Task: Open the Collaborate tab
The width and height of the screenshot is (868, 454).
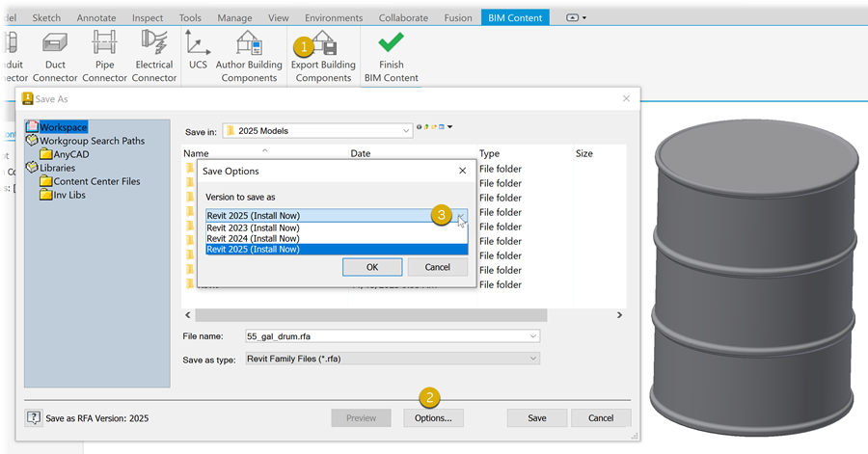Action: (x=403, y=17)
